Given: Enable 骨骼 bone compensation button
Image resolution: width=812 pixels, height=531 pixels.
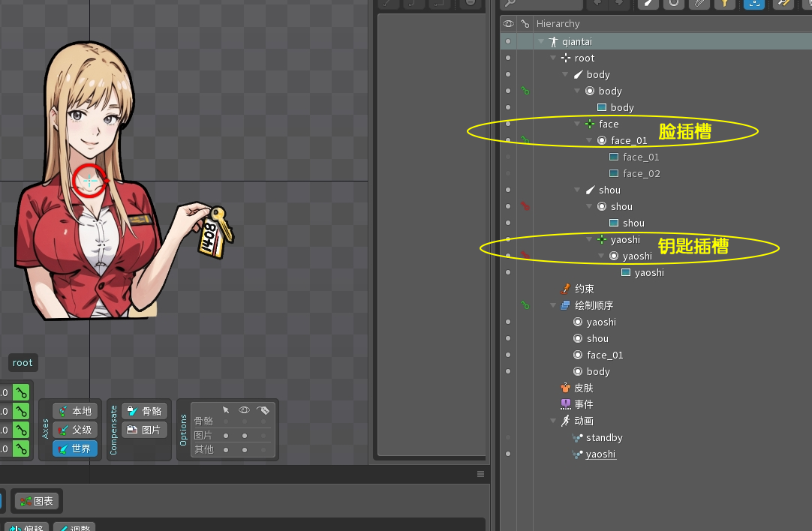Looking at the screenshot, I should 144,411.
